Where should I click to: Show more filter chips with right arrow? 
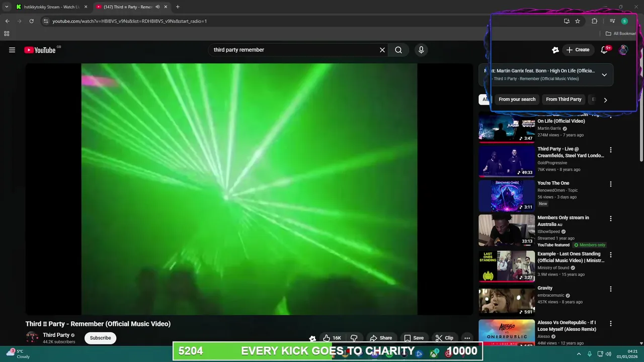[605, 100]
